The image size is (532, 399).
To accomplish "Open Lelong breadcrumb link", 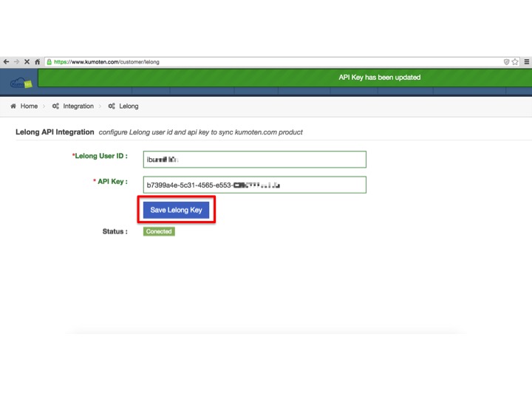I will [x=129, y=106].
